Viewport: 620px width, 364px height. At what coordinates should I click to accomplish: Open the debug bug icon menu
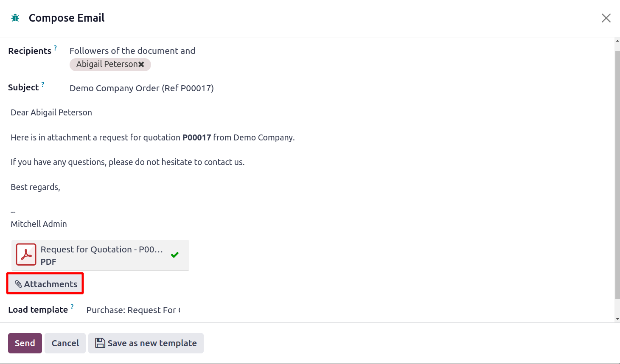[15, 18]
